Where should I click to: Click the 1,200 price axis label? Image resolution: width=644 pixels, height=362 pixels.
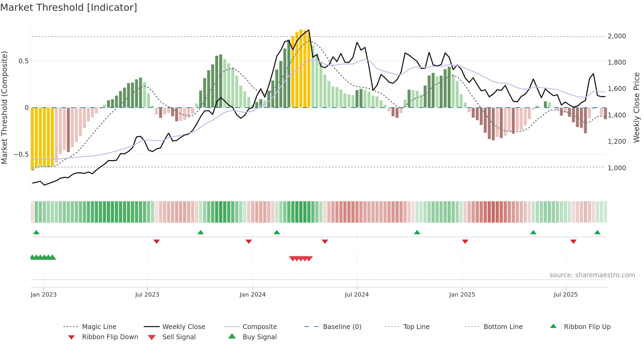tap(617, 142)
